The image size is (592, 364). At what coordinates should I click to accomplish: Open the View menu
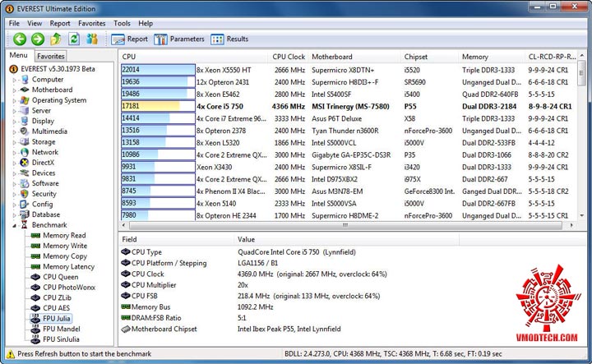tap(35, 23)
